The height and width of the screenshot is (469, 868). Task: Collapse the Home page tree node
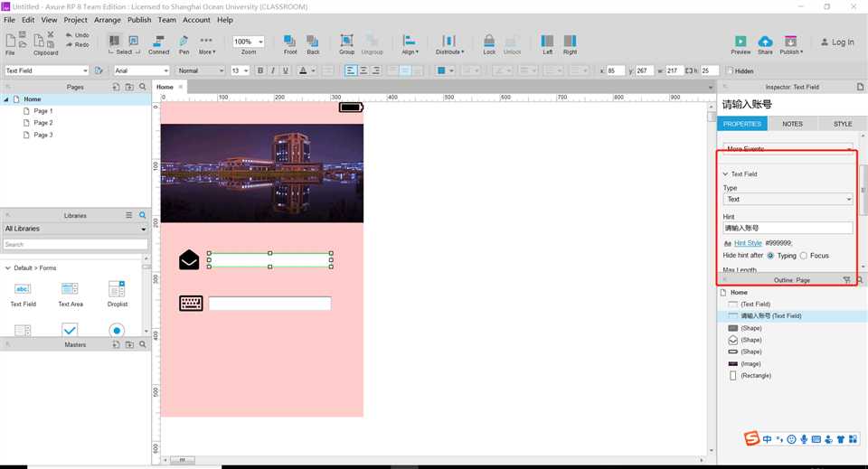[x=6, y=99]
